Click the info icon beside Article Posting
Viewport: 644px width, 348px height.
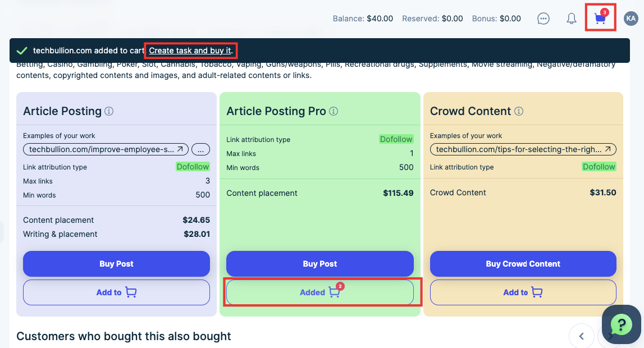pyautogui.click(x=109, y=111)
